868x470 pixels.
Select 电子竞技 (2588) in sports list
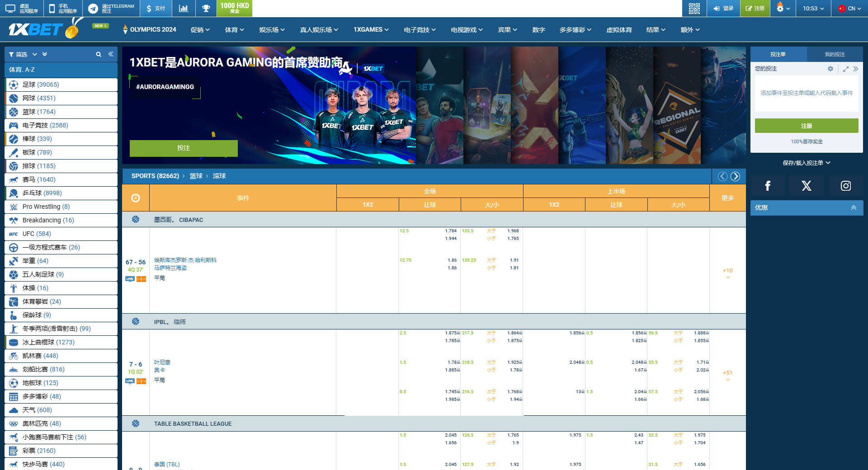61,125
